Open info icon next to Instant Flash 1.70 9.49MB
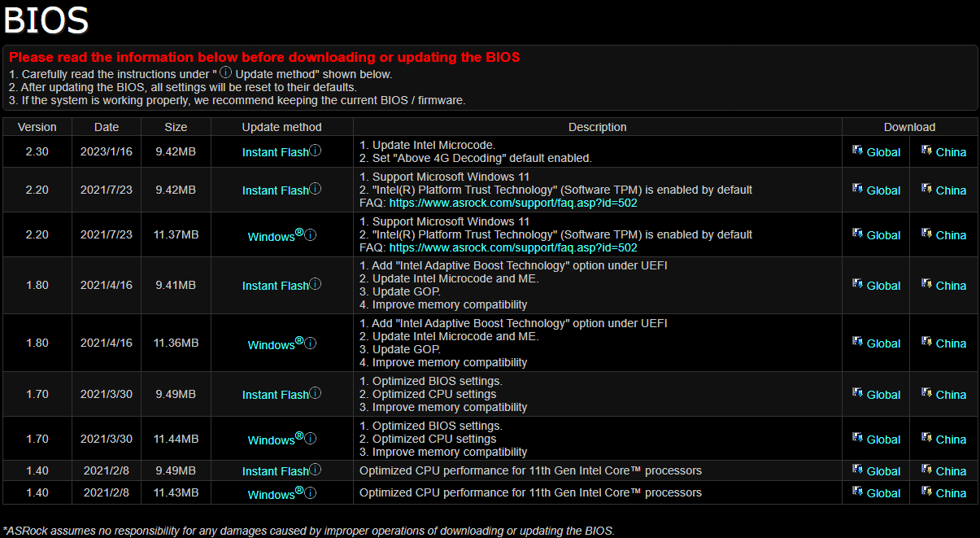The width and height of the screenshot is (980, 538). 316,393
